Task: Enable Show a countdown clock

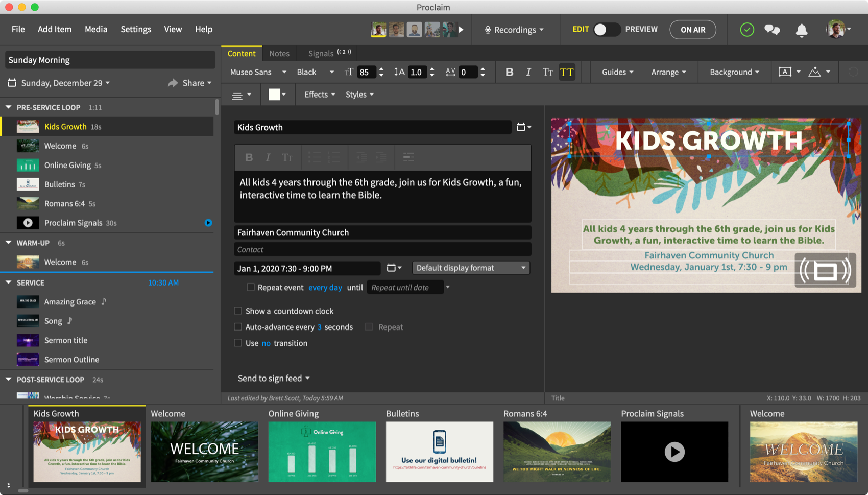Action: (238, 311)
